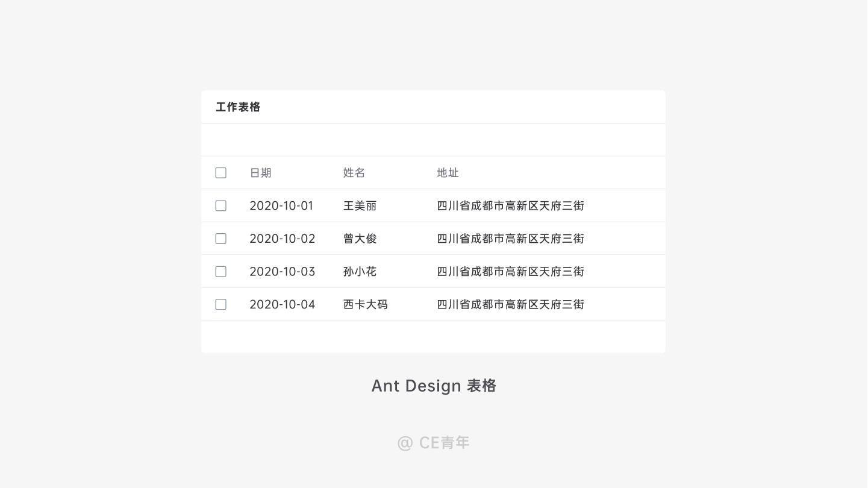868x488 pixels.
Task: Click the address in the first data row
Action: tap(510, 205)
